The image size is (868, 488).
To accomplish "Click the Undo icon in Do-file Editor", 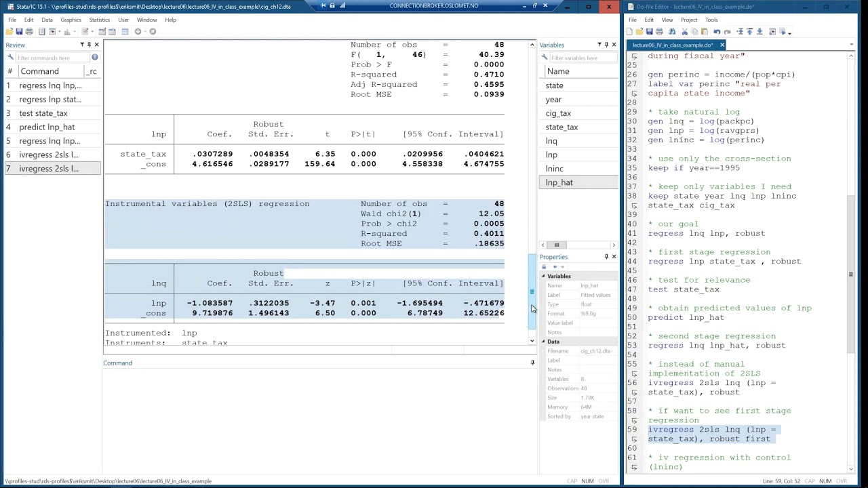I will point(717,31).
